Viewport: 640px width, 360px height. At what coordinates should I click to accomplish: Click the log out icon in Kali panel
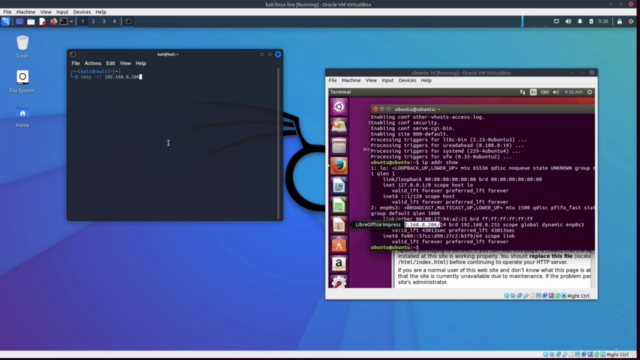click(631, 21)
